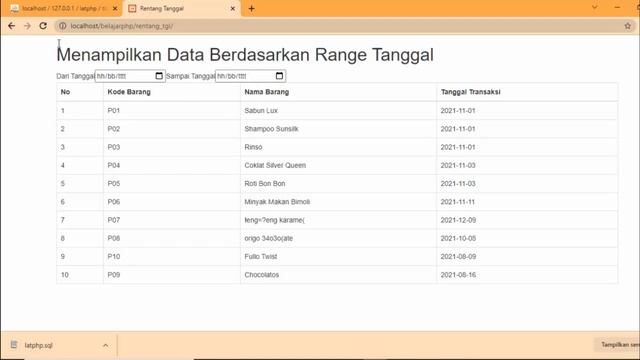This screenshot has height=360, width=640.
Task: Reload the page with the refresh icon
Action: [43, 26]
